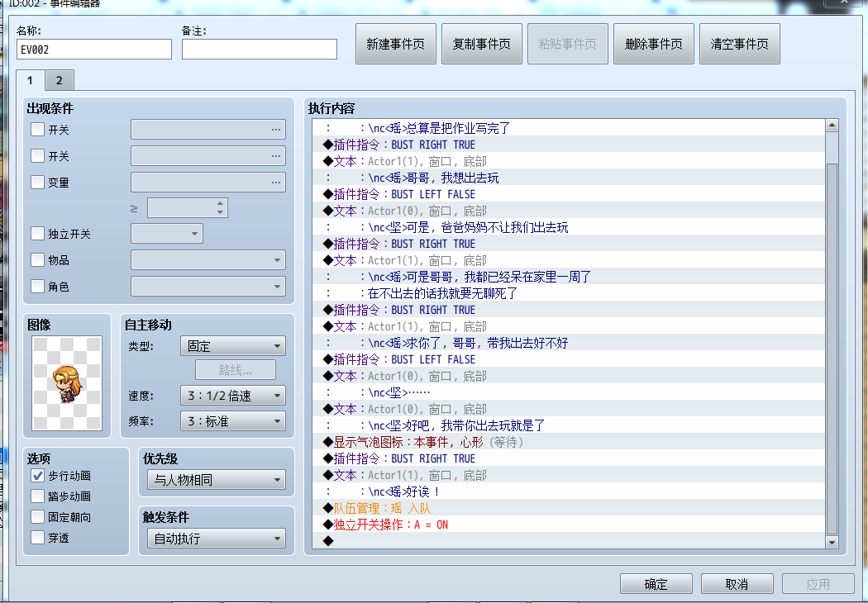Open 频率 dropdown showing 标准

(x=233, y=421)
